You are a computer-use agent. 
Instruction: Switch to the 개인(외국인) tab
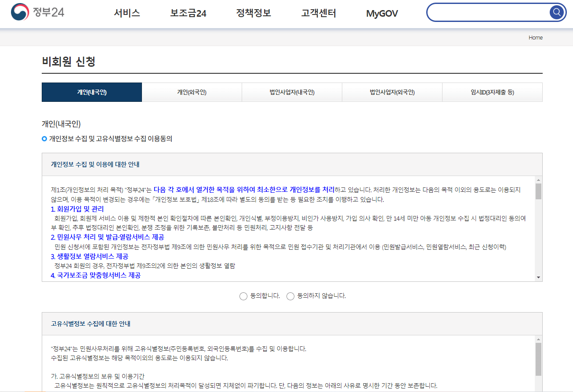click(192, 92)
